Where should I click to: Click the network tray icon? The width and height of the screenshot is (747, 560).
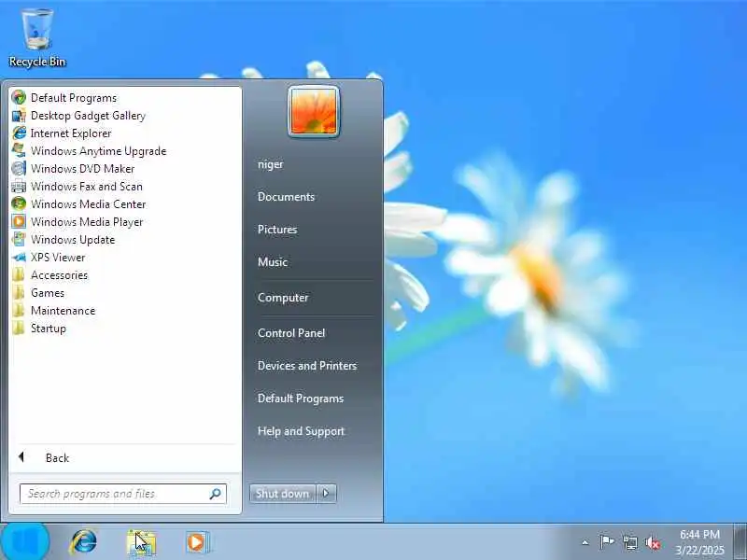(x=629, y=542)
